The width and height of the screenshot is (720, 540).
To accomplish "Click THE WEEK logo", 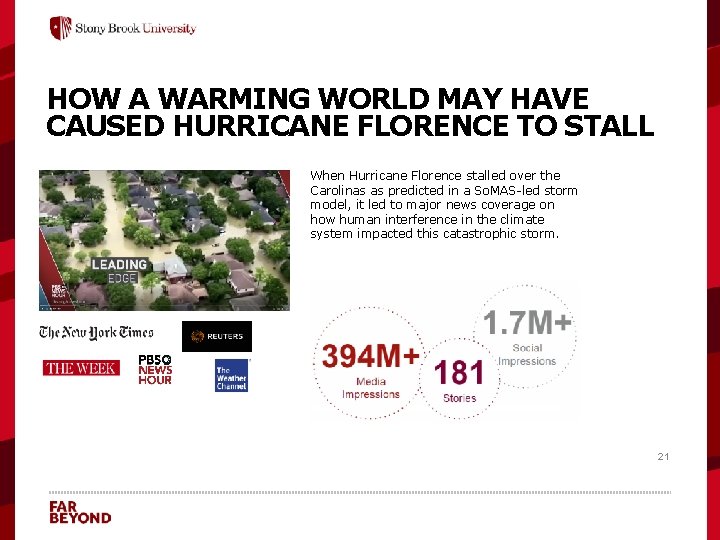I will [x=81, y=368].
